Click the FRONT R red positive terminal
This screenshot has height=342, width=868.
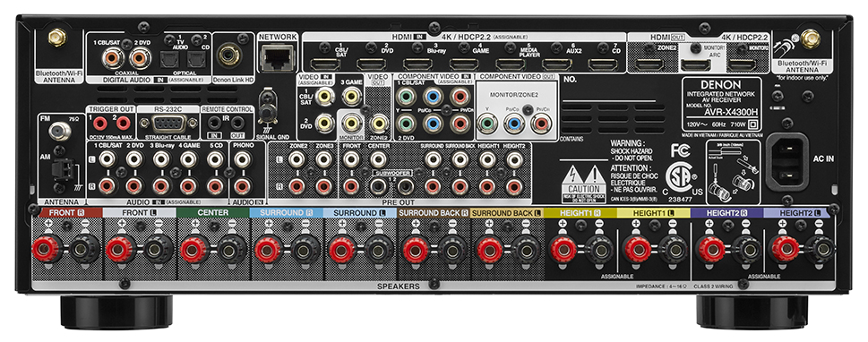coord(47,249)
